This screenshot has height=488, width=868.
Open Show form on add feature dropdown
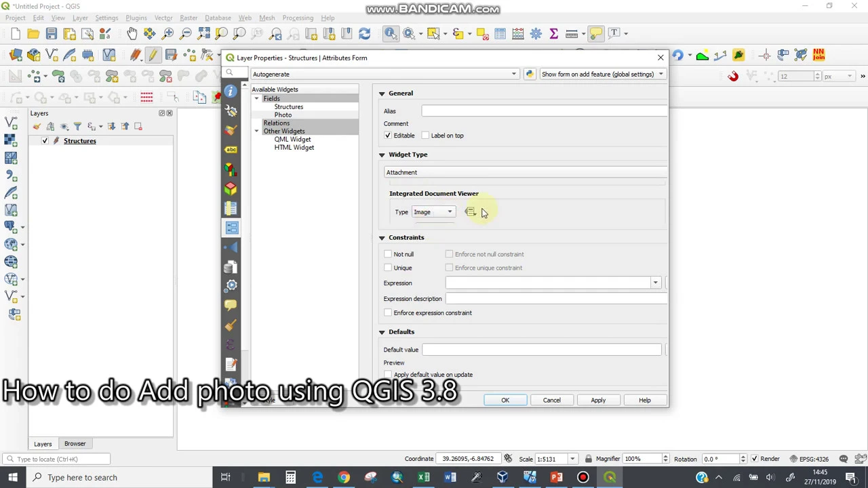pos(602,74)
